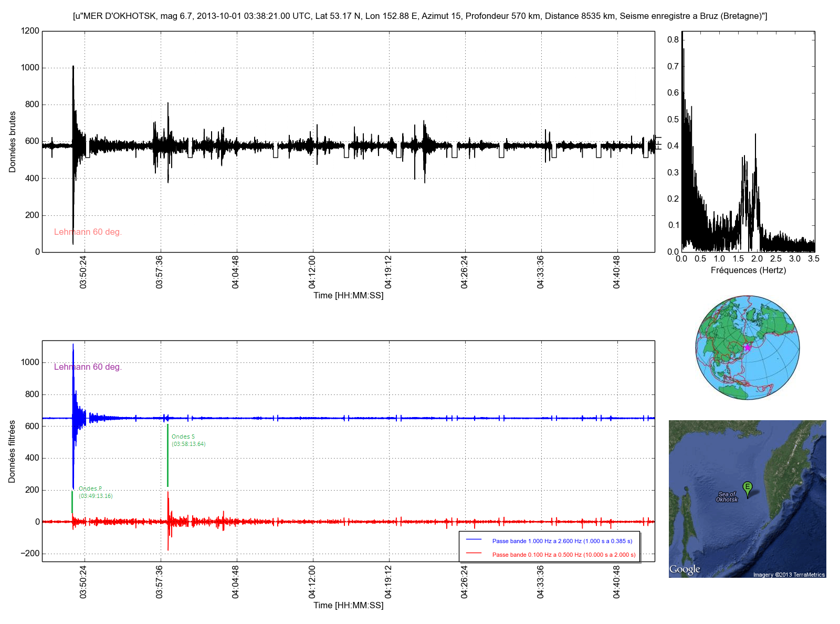840x624 pixels.
Task: Click the green E marker on the map
Action: pos(747,487)
